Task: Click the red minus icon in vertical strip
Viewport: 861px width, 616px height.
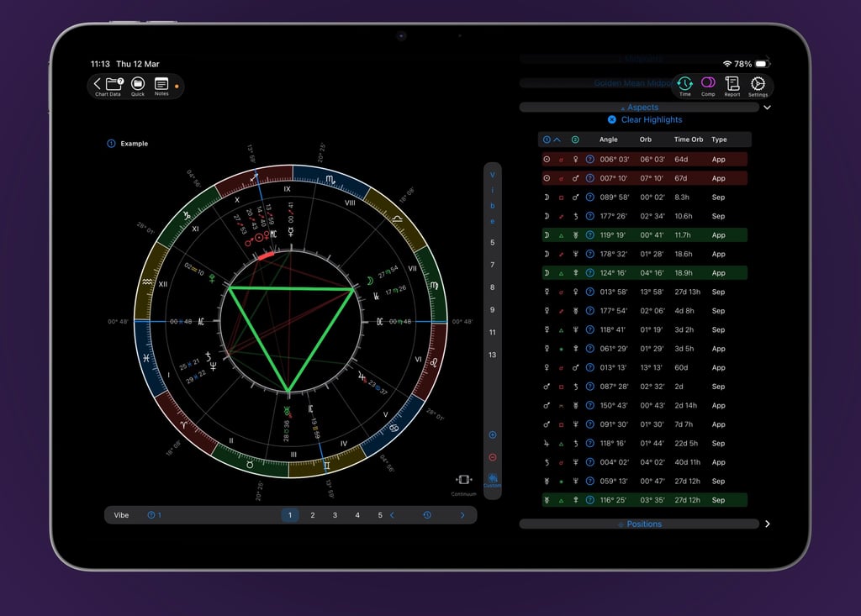Action: pos(493,457)
